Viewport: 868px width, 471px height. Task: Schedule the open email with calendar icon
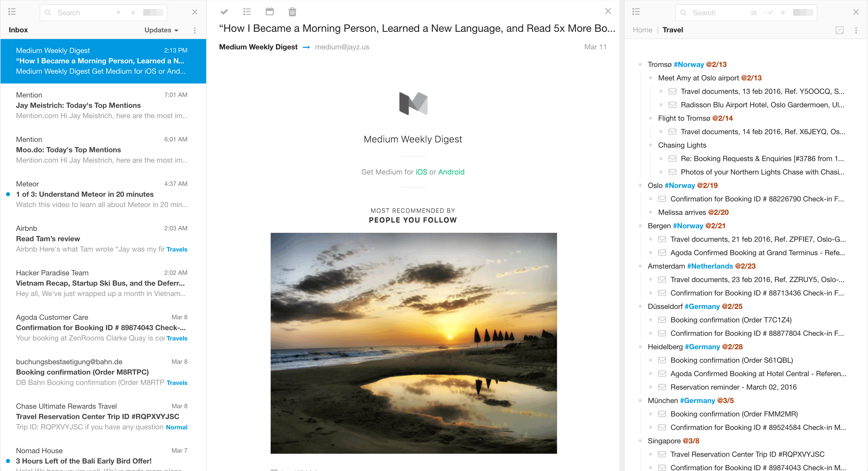coord(269,11)
